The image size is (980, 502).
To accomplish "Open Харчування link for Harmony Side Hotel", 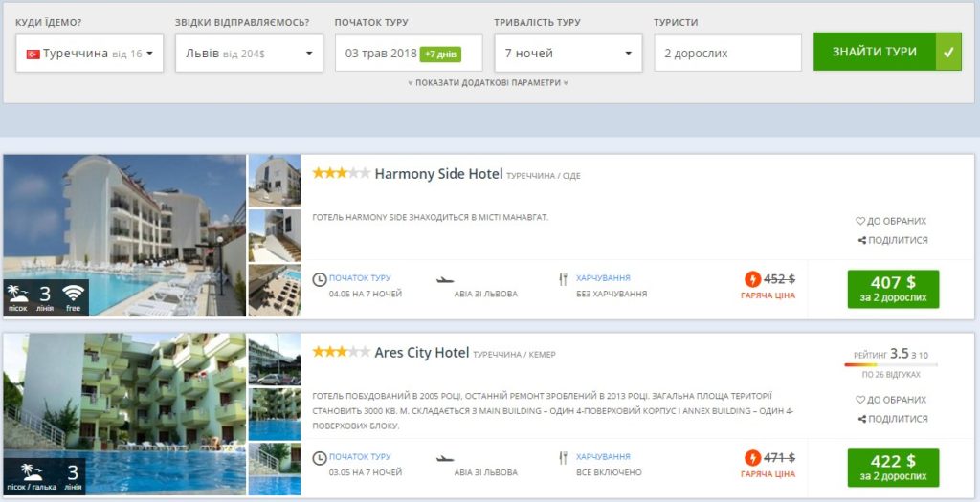I will [x=603, y=278].
